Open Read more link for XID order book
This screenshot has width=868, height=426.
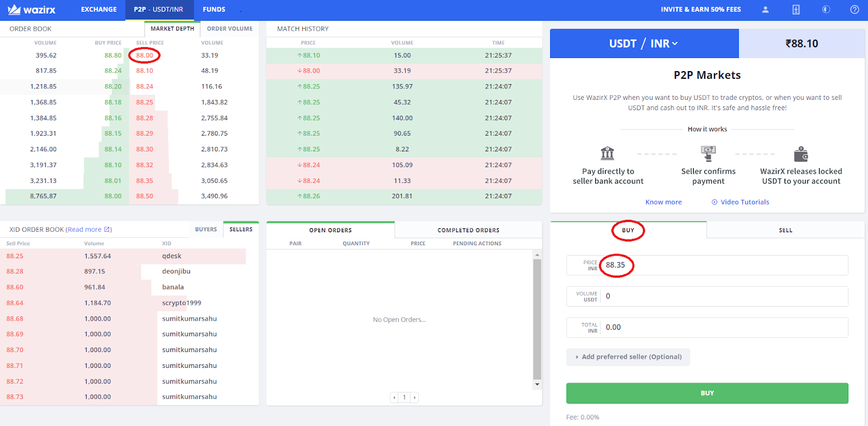point(84,230)
